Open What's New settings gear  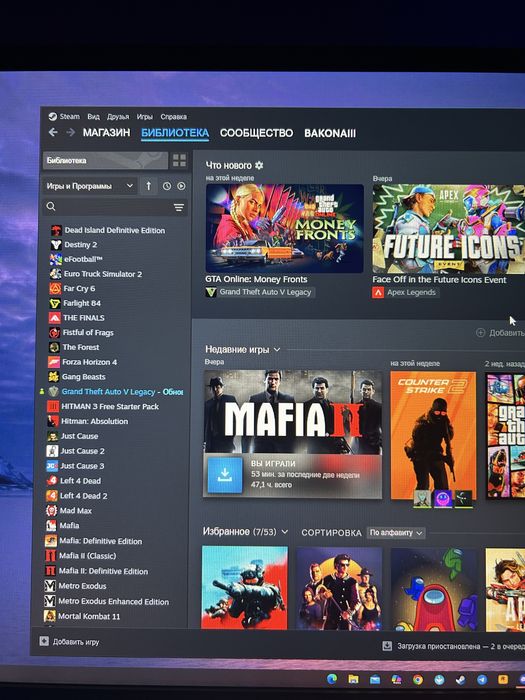[259, 165]
